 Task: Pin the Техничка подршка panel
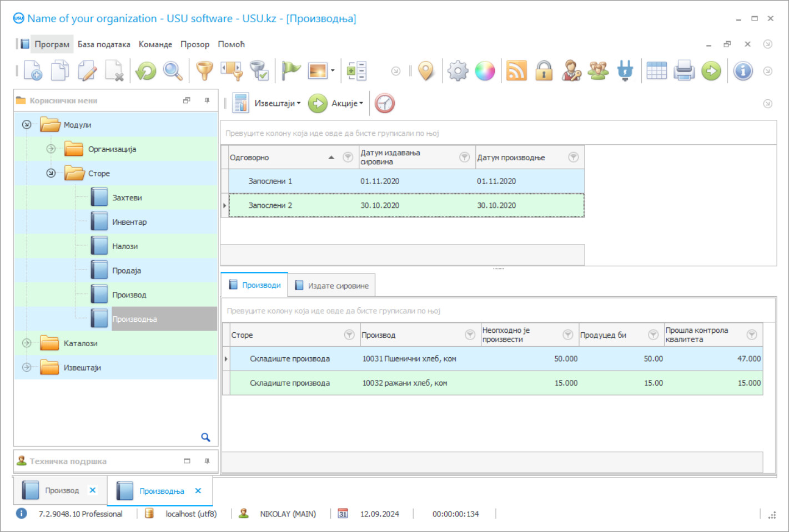click(207, 461)
